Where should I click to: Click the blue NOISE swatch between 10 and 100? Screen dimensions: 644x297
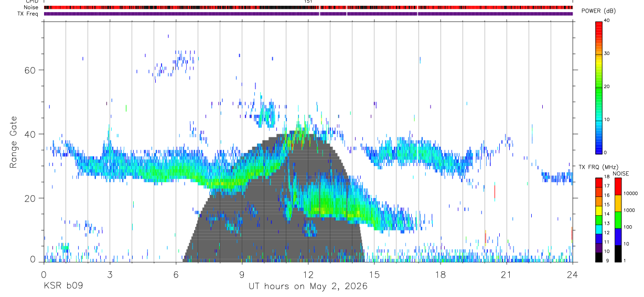click(618, 237)
